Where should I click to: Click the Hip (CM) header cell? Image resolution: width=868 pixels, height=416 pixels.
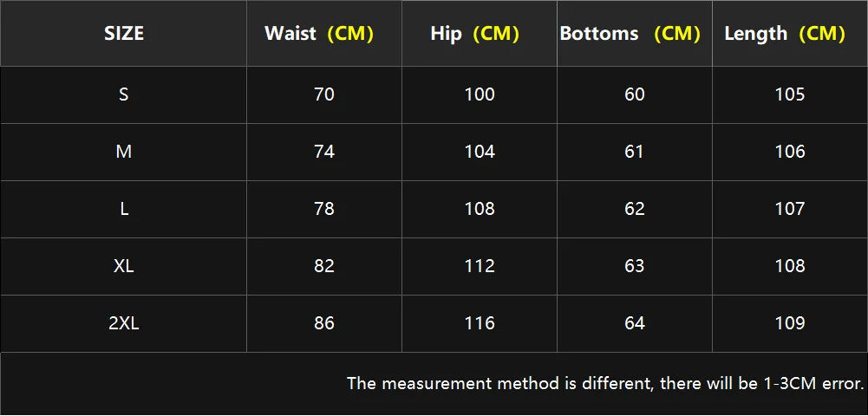point(480,34)
